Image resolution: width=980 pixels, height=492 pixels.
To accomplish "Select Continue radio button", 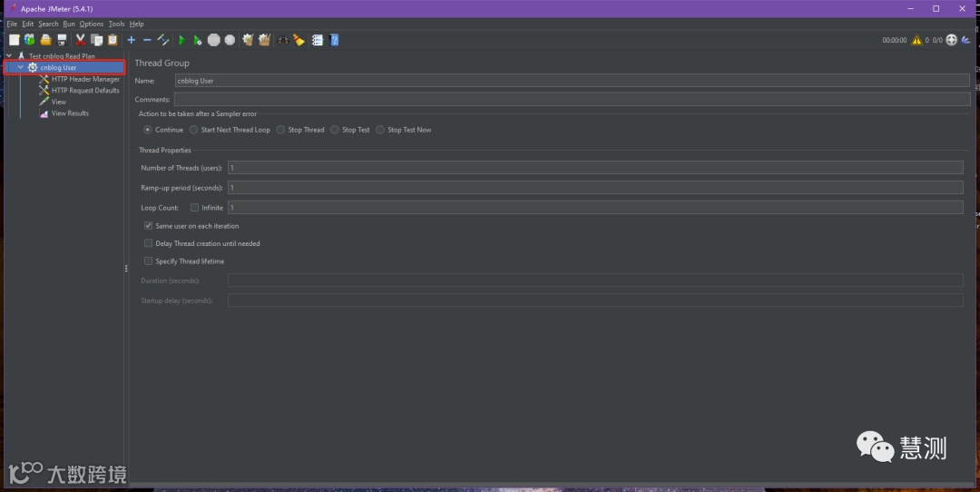I will 148,130.
